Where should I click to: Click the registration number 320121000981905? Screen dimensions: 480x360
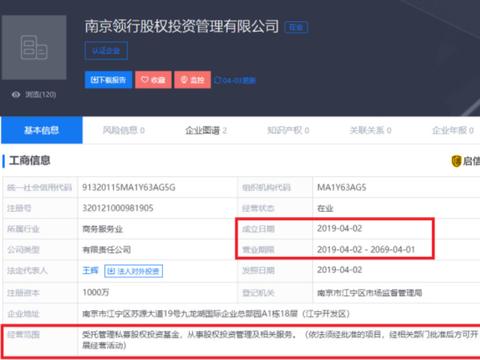118,208
